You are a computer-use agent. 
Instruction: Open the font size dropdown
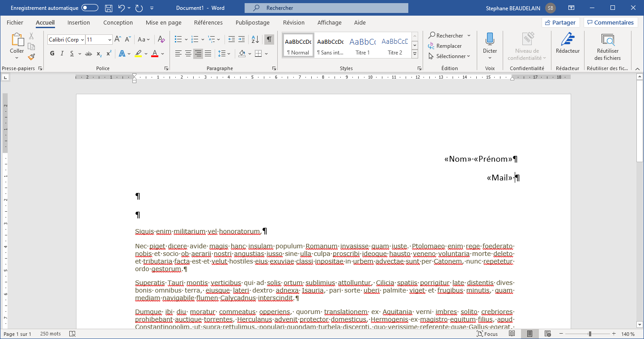[110, 40]
